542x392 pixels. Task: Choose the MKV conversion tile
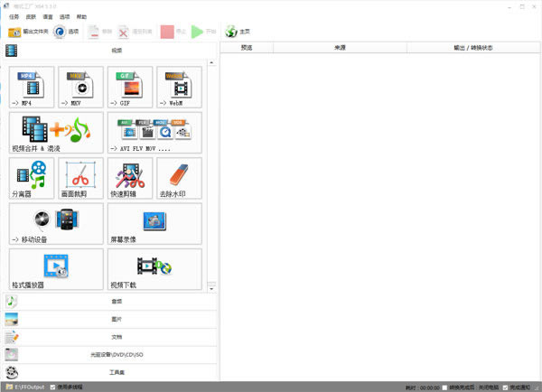click(80, 87)
